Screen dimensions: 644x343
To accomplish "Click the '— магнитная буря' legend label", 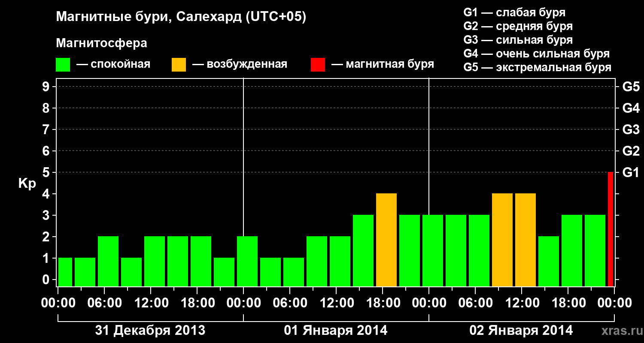I will click(x=383, y=65).
